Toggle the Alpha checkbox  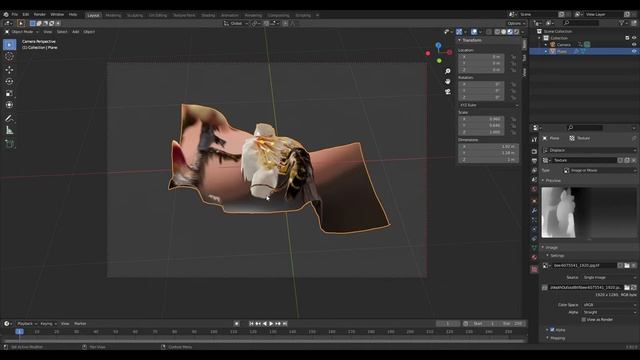click(x=552, y=330)
